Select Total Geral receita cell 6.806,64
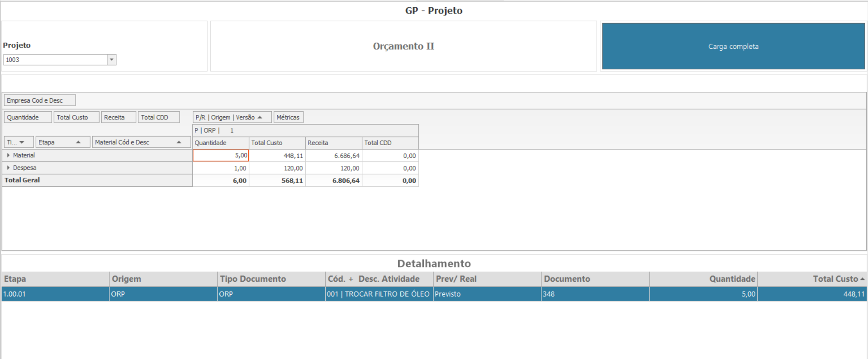The width and height of the screenshot is (868, 359). pyautogui.click(x=334, y=180)
